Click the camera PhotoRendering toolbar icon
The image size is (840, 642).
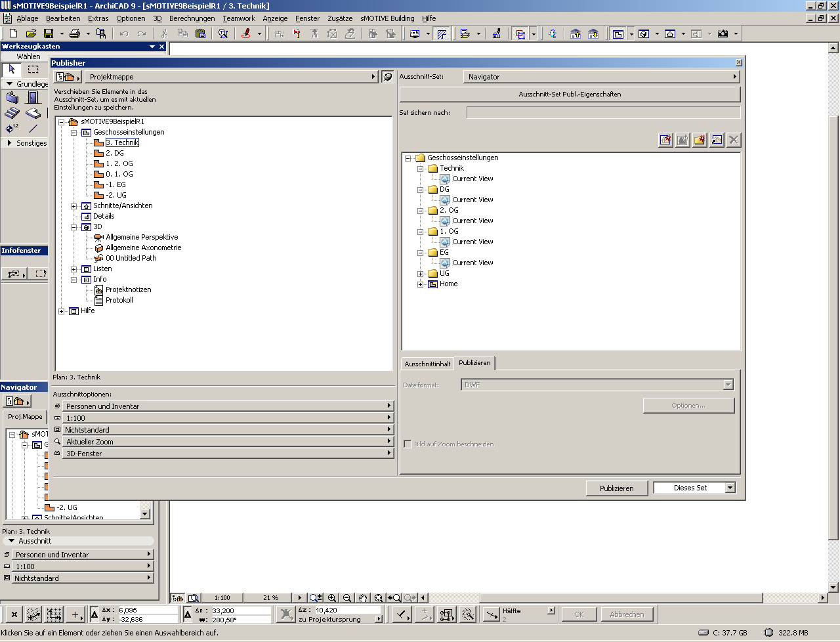pos(723,33)
